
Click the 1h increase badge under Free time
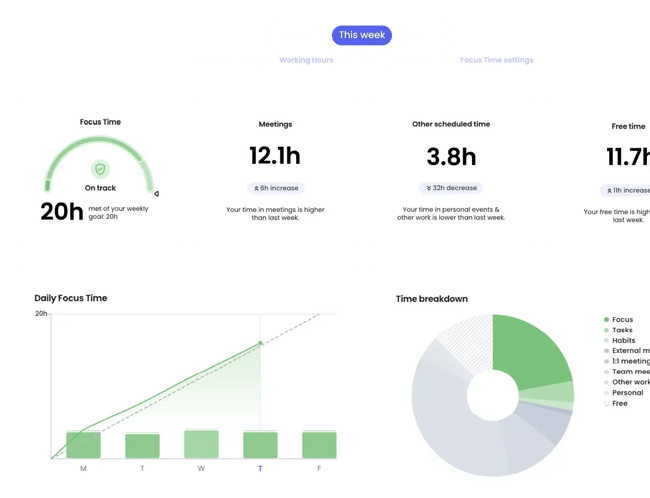pyautogui.click(x=627, y=190)
